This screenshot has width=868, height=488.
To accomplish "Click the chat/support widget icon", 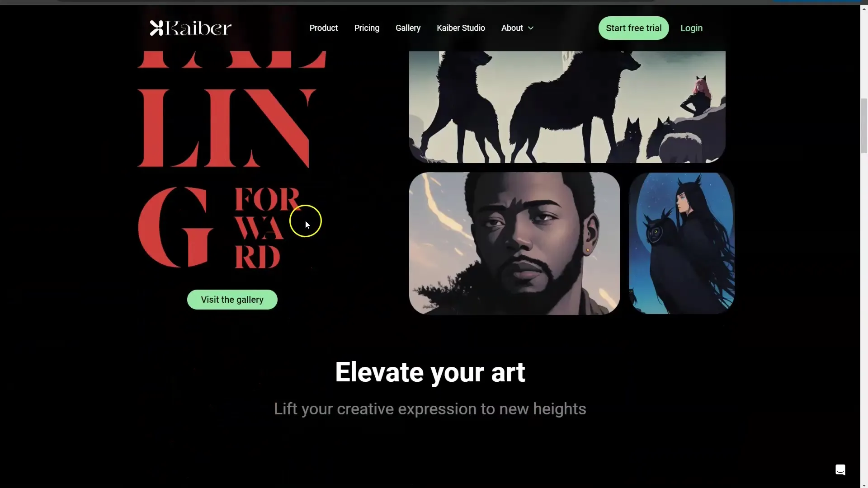I will click(840, 470).
